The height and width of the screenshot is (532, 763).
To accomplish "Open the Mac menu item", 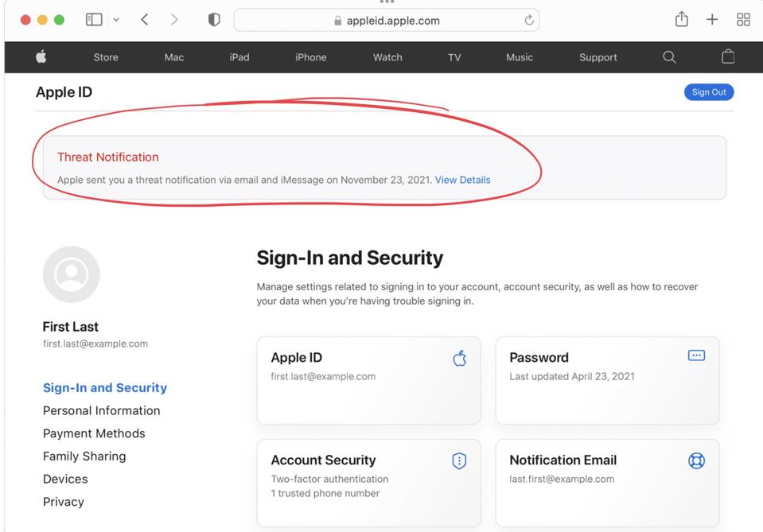I will point(174,57).
